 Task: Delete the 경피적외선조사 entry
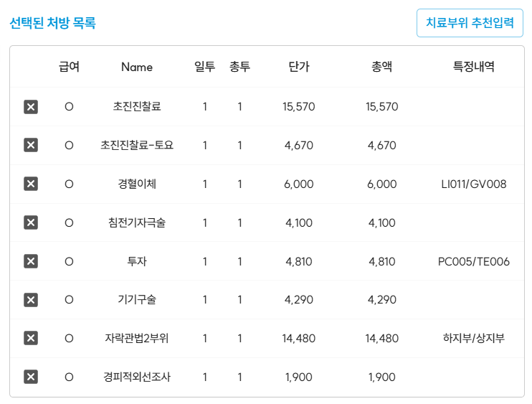pos(31,377)
